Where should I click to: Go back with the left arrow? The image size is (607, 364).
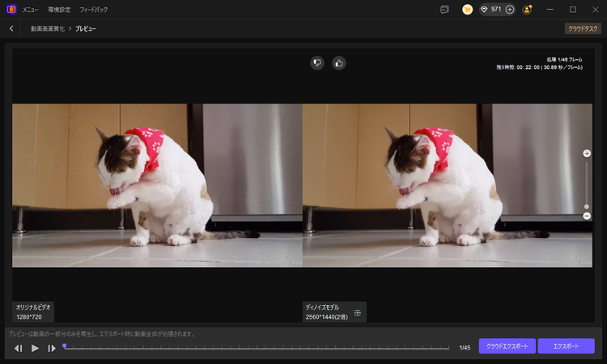point(11,28)
